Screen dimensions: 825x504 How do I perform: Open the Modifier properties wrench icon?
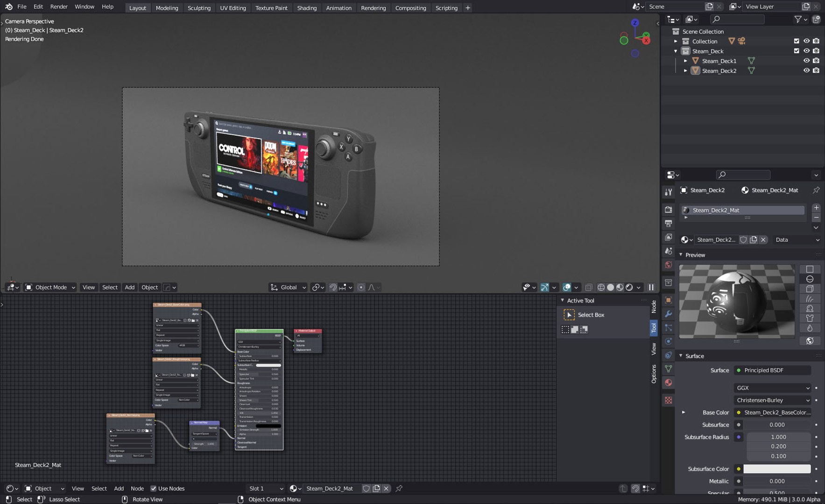coord(669,314)
